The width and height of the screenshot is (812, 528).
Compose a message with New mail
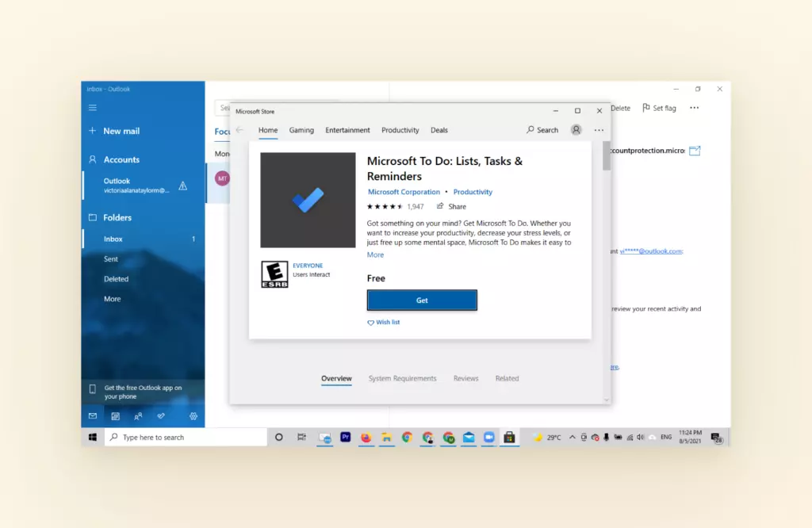point(121,131)
